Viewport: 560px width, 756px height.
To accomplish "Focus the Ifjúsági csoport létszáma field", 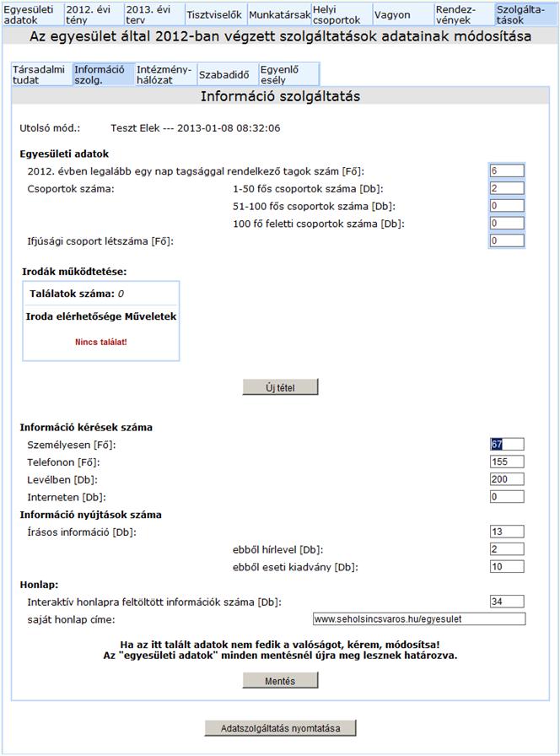I will point(507,240).
